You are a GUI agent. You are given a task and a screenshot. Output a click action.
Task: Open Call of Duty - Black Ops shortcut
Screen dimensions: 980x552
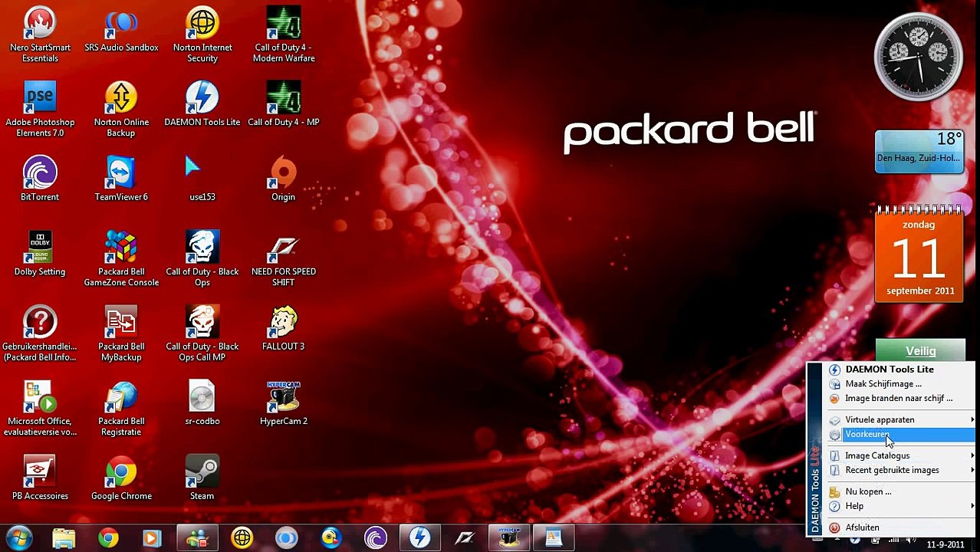202,258
